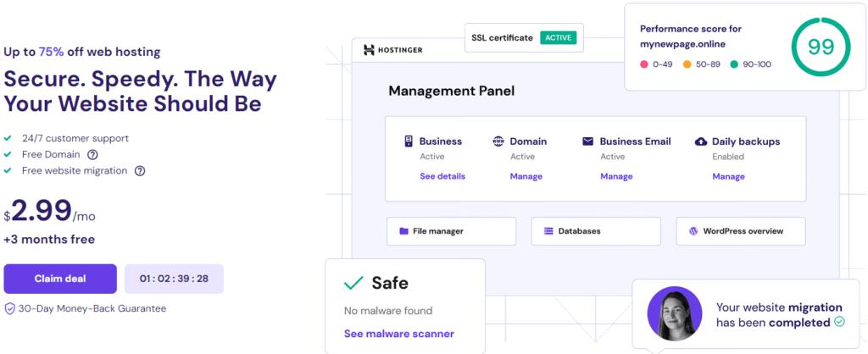Click the 24/7 customer support text
Screen dimensions: 868x354
coord(75,138)
